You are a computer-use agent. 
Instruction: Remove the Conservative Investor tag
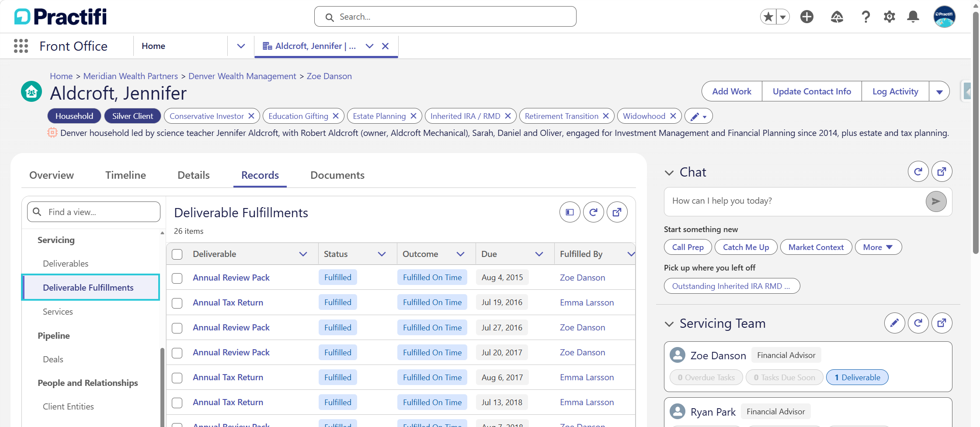tap(251, 116)
